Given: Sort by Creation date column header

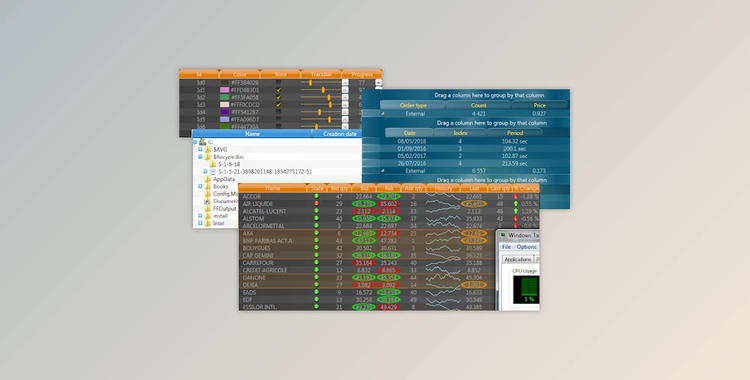Looking at the screenshot, I should tap(337, 134).
